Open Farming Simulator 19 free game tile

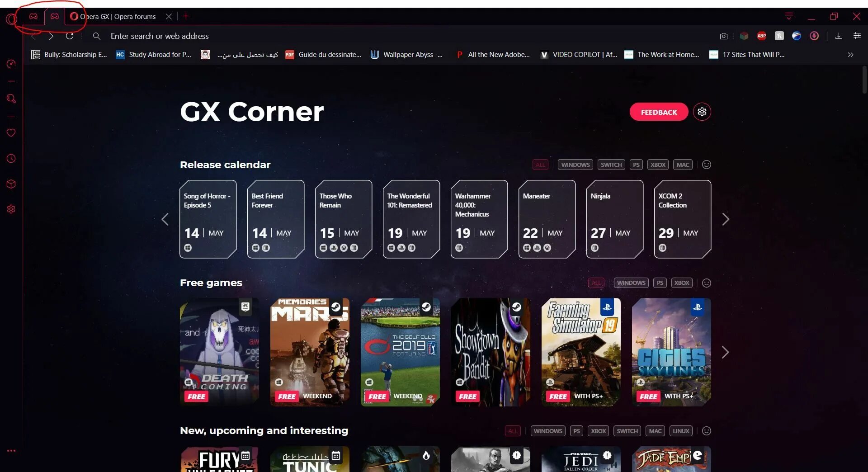pyautogui.click(x=581, y=352)
